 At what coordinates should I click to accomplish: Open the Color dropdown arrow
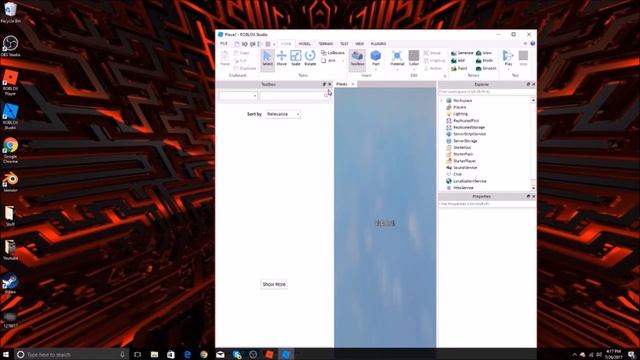click(413, 69)
